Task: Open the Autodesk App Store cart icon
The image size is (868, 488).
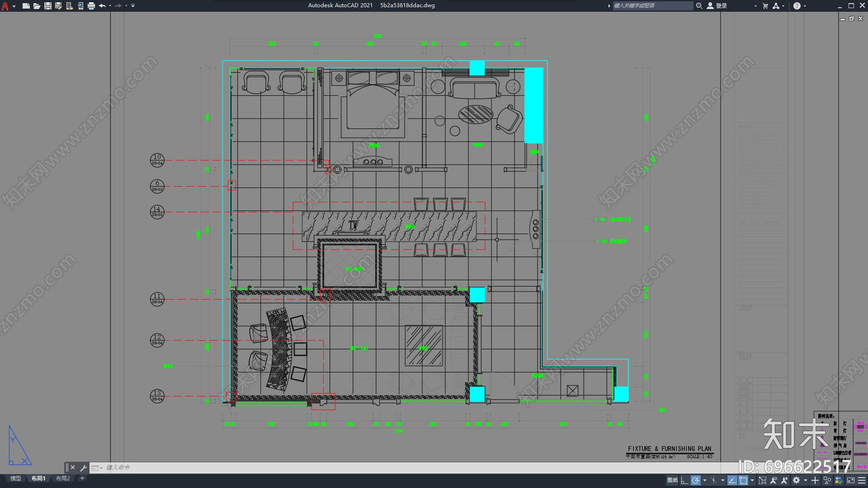Action: coord(765,6)
